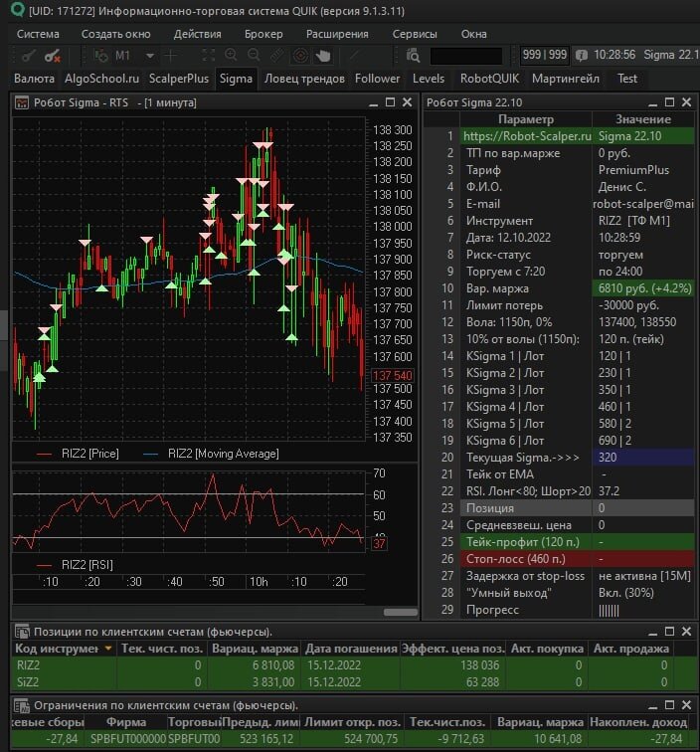Toggle the target tracking icon
Image resolution: width=700 pixels, height=752 pixels.
(300, 56)
